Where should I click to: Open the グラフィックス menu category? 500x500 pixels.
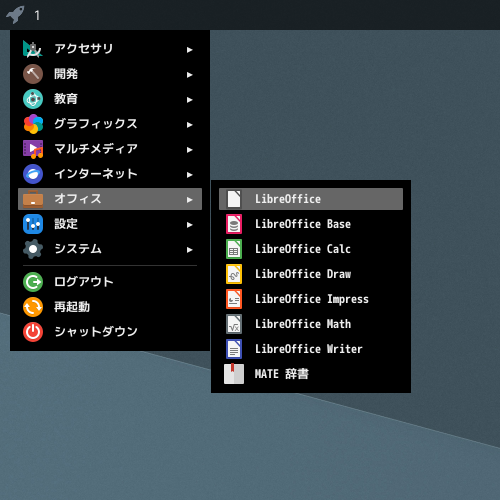click(110, 124)
